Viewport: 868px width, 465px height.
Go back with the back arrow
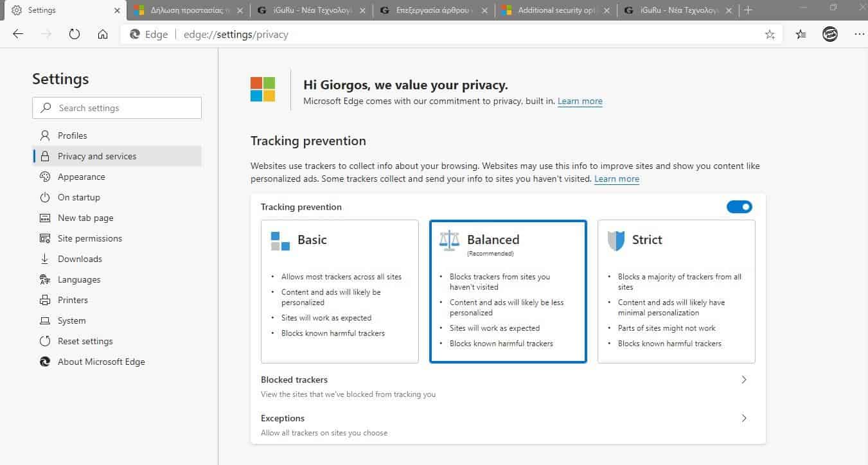coord(18,35)
